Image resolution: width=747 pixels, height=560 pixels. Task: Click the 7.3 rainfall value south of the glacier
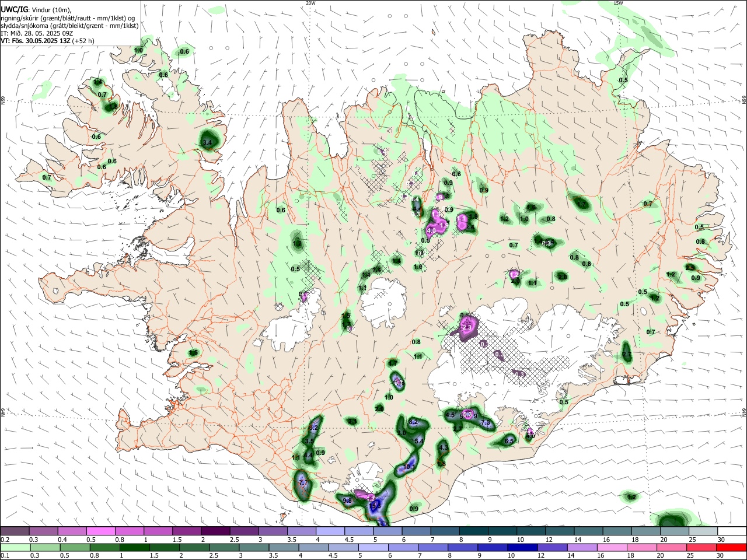(x=486, y=423)
